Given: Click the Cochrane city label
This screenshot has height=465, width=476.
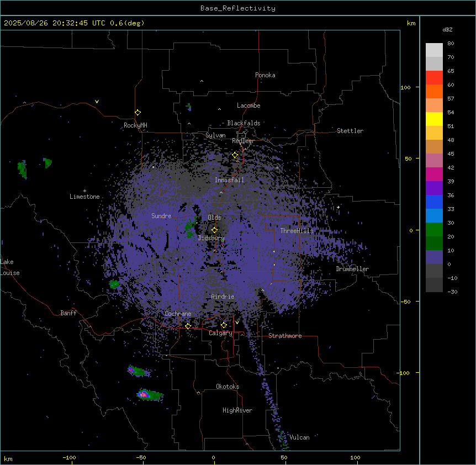Looking at the screenshot, I should click(x=178, y=314).
